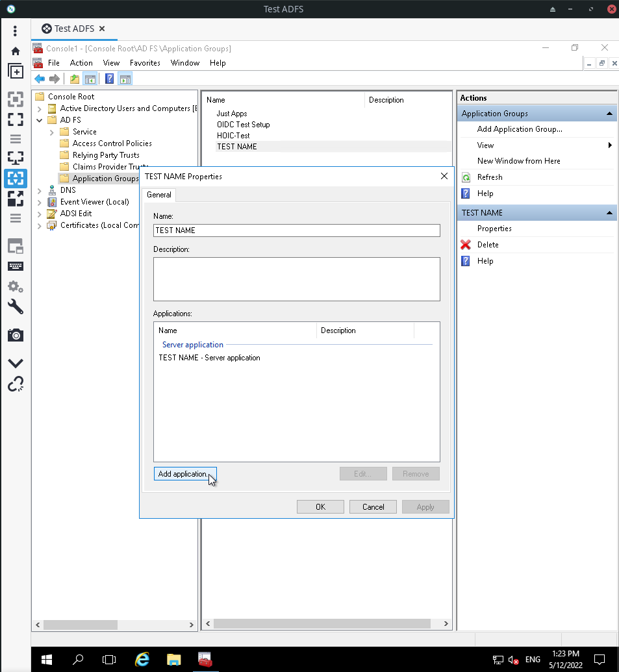The image size is (619, 672).
Task: Select TEST NAME - Server application row
Action: [209, 358]
